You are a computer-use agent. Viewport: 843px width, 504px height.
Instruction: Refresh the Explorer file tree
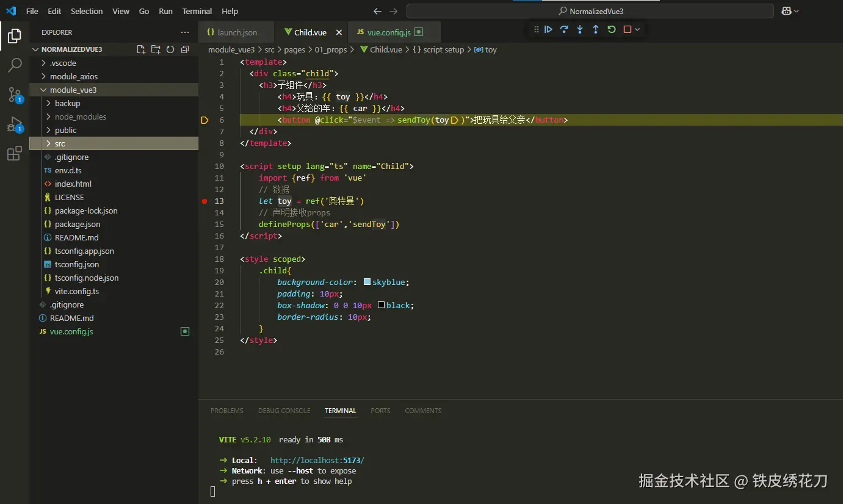[170, 49]
